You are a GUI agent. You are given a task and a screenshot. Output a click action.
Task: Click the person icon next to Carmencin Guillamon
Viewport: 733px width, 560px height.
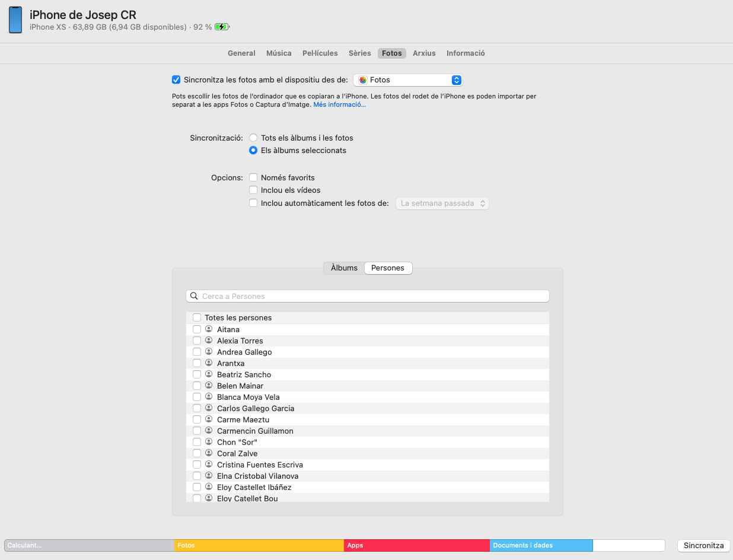(x=209, y=430)
